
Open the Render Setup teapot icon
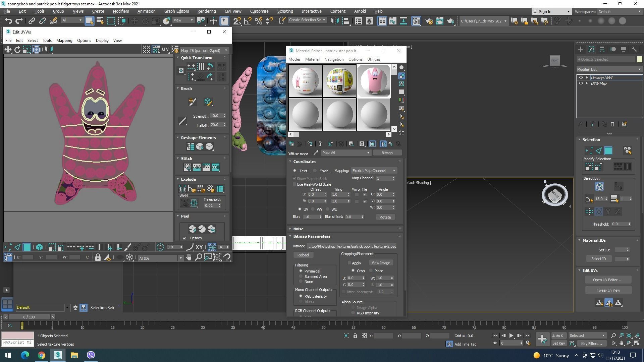(429, 21)
